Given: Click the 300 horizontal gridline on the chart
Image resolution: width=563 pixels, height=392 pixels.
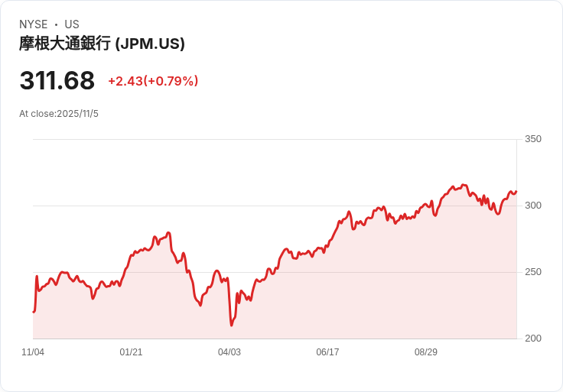Looking at the screenshot, I should click(x=115, y=206).
